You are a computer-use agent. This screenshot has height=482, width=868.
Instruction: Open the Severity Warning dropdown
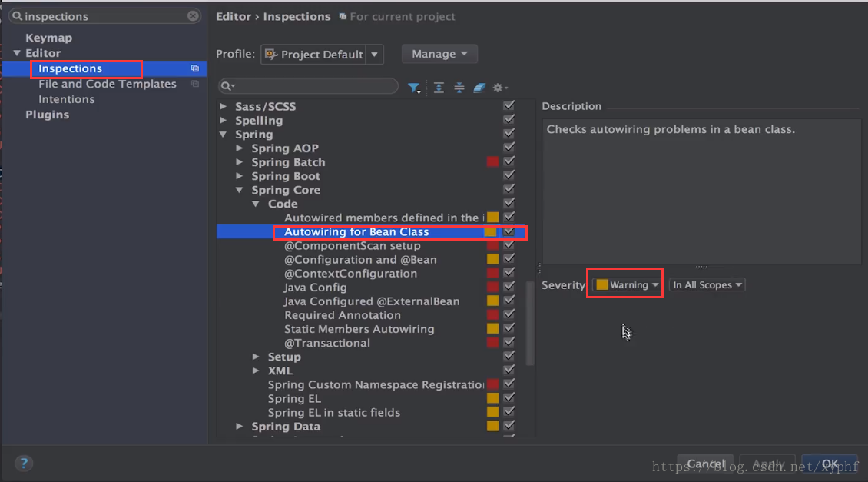(x=627, y=284)
